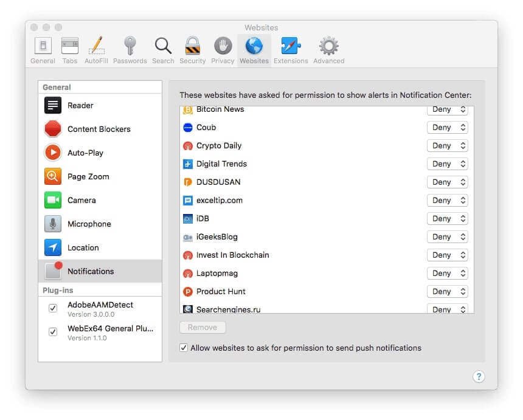The image size is (523, 420).
Task: Open the Extensions puzzle icon
Action: pyautogui.click(x=291, y=46)
